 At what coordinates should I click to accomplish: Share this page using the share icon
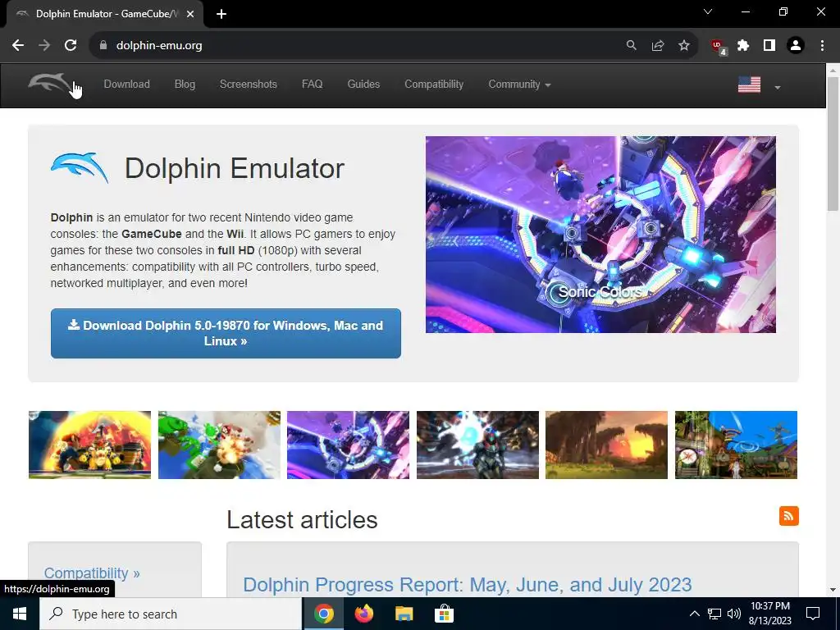tap(657, 46)
